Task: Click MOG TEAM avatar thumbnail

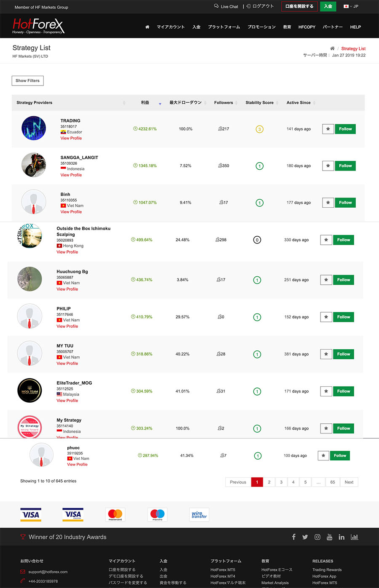Action: click(29, 391)
